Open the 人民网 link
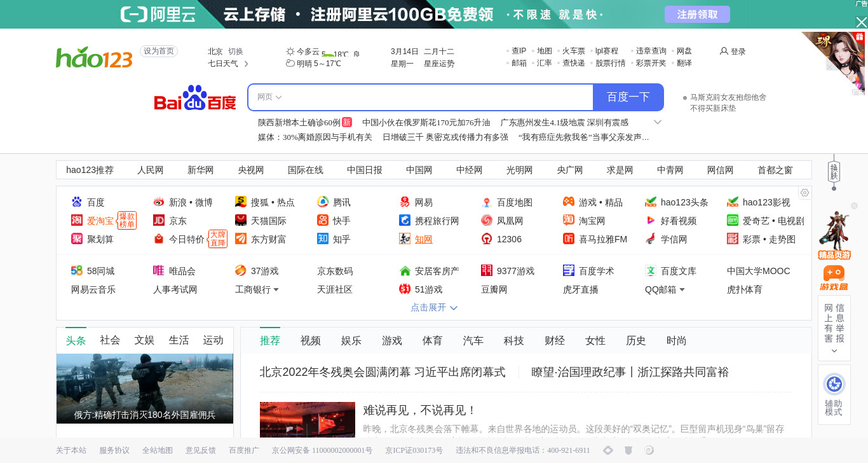 pyautogui.click(x=151, y=170)
